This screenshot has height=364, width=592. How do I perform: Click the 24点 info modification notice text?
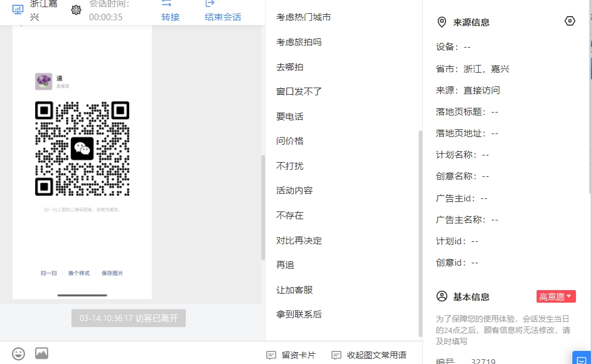click(x=503, y=330)
